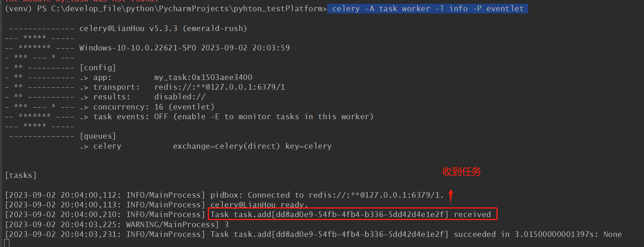Click the red-boxed task received message
Image resolution: width=644 pixels, height=247 pixels.
coord(352,214)
